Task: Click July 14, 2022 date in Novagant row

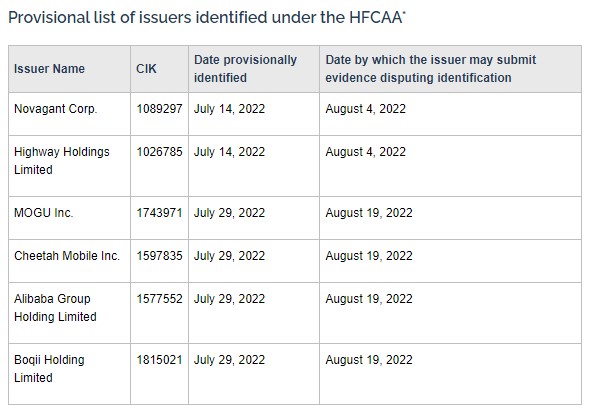Action: pos(230,109)
